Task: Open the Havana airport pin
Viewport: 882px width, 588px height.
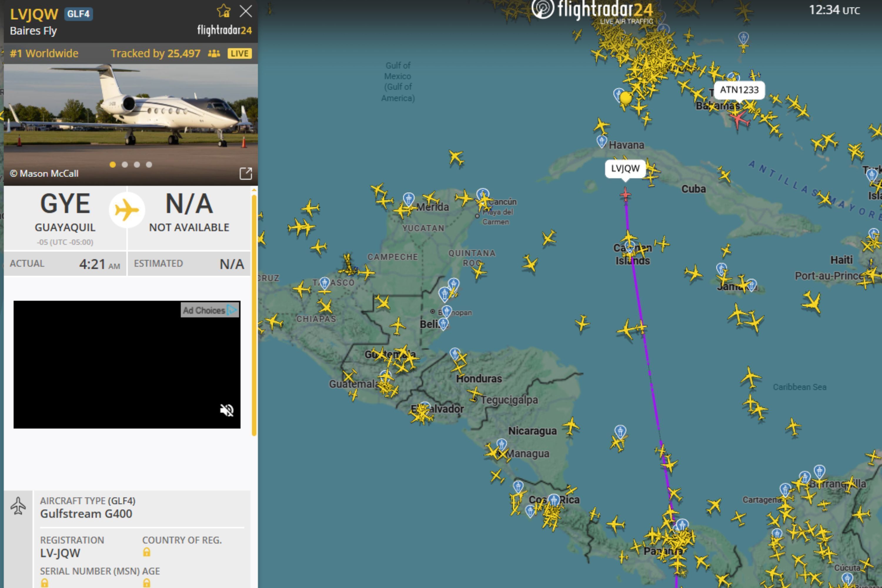Action: [602, 142]
